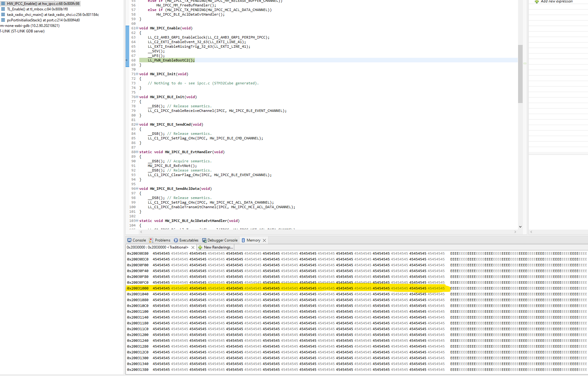Click the Memory view cylinder icon
The height and width of the screenshot is (376, 588).
243,240
